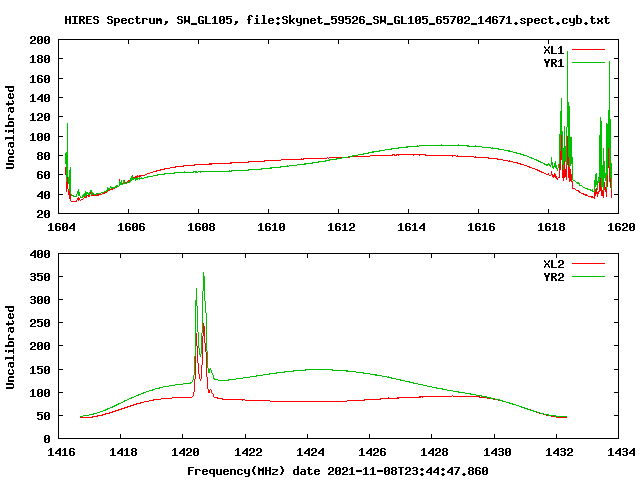Click the 1426 x-axis tick label
The image size is (640, 480).
point(372,452)
